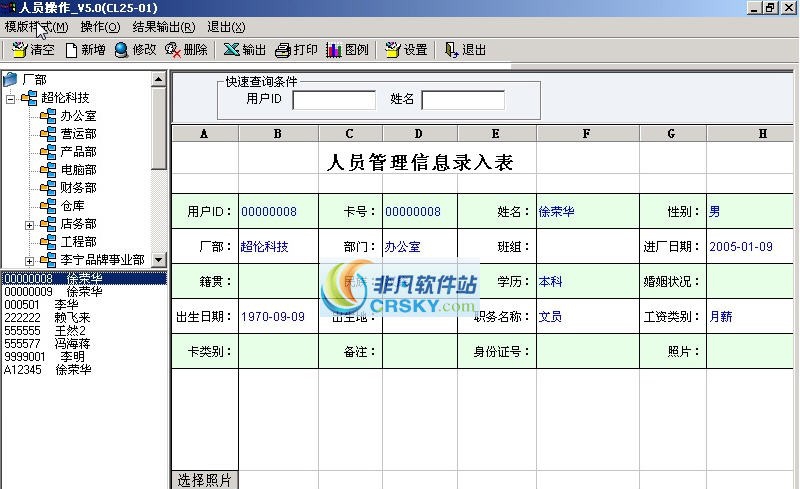Click the empty 备注 value cell
This screenshot has height=489, width=800.
[419, 351]
